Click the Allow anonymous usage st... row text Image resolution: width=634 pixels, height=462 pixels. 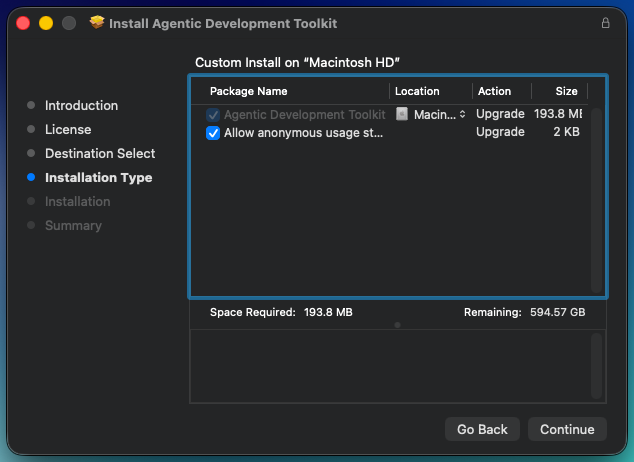(x=303, y=133)
